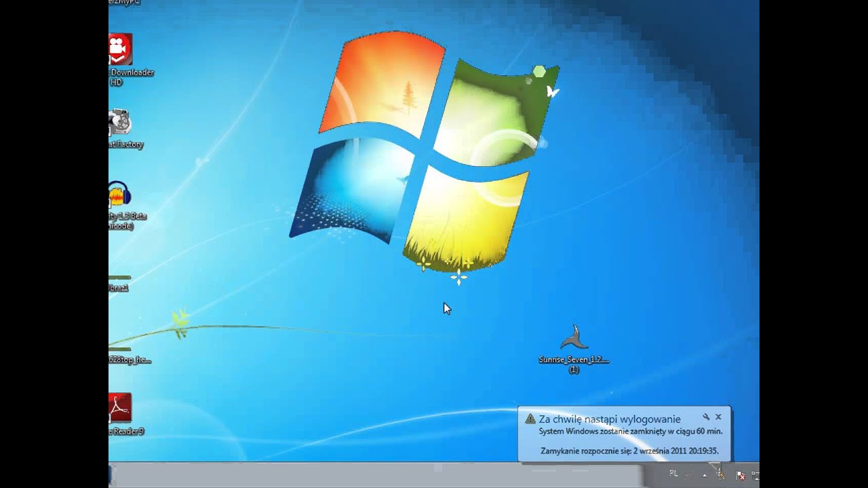868x488 pixels.
Task: Open the video Downloader HD desktop shortcut
Action: [121, 50]
